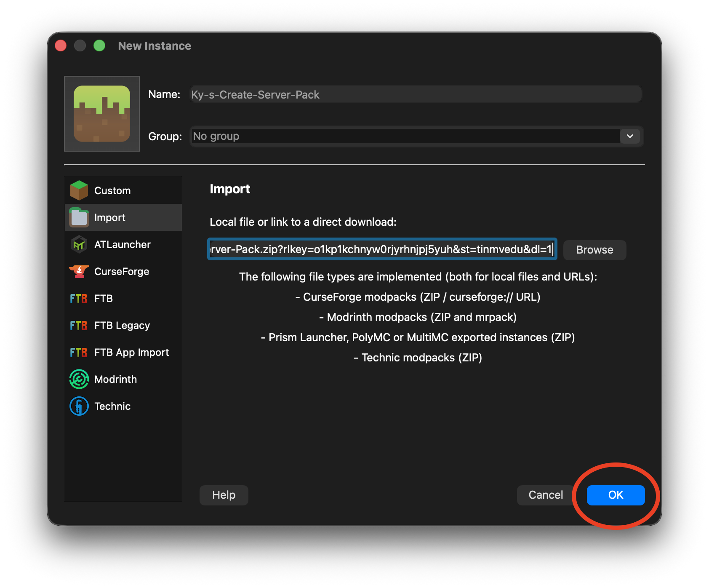This screenshot has height=588, width=709.
Task: Click the Custom grass block cube icon
Action: tap(79, 190)
